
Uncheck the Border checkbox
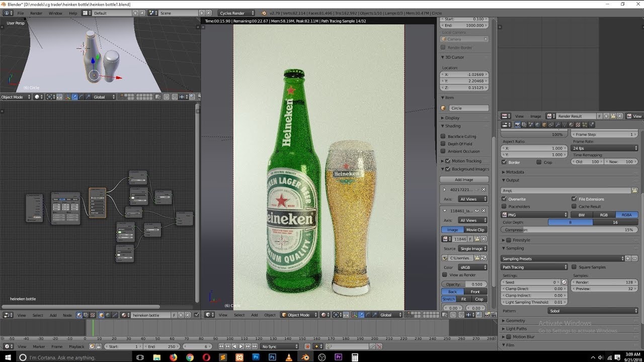click(504, 162)
